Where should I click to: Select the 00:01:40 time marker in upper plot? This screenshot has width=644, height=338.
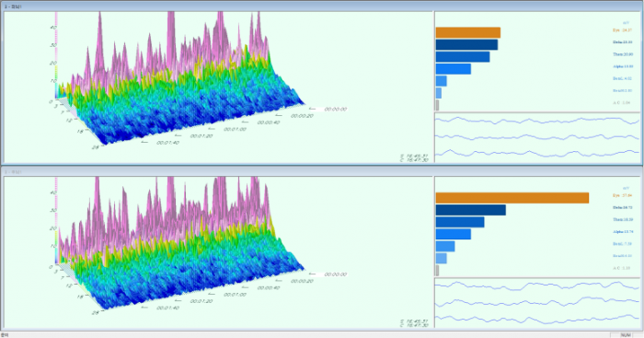[167, 143]
